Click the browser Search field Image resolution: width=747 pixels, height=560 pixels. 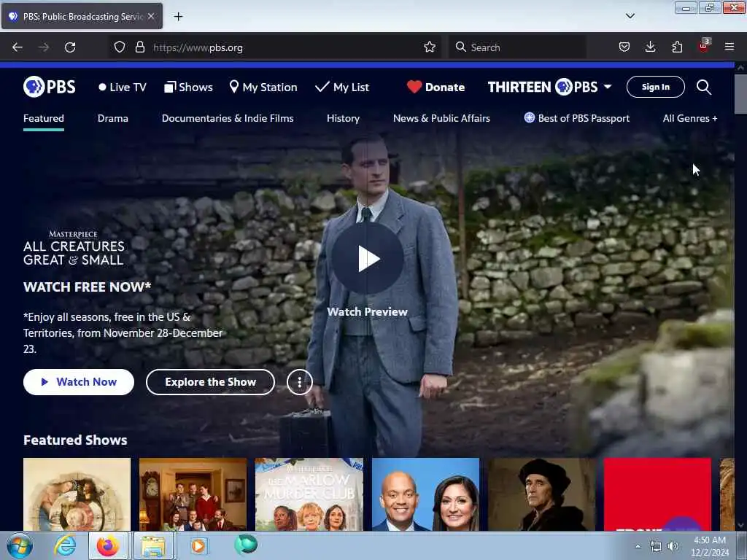517,47
